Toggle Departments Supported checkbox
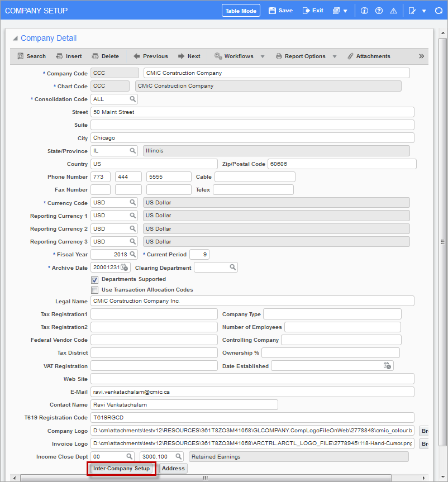Viewport: 448px width, 482px height. 95,280
